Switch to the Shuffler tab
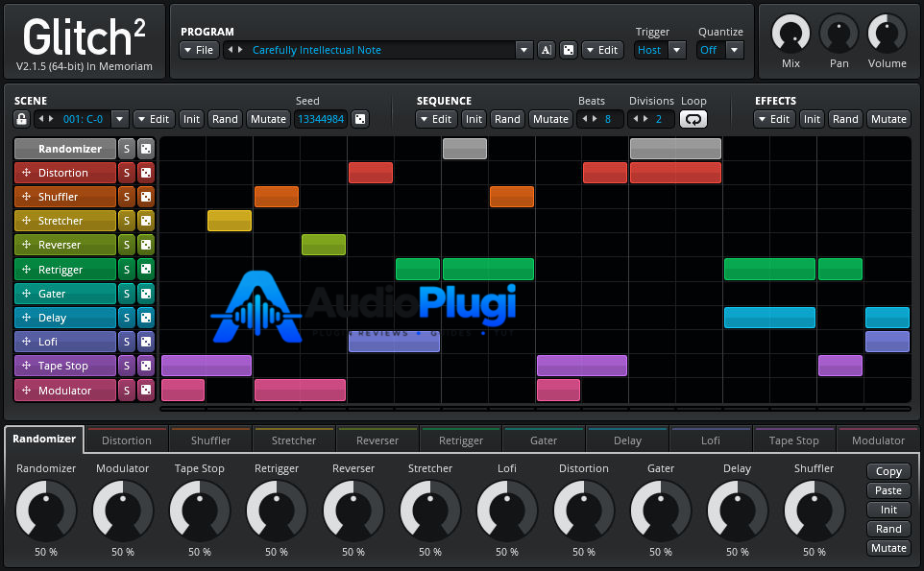924x571 pixels. [210, 440]
